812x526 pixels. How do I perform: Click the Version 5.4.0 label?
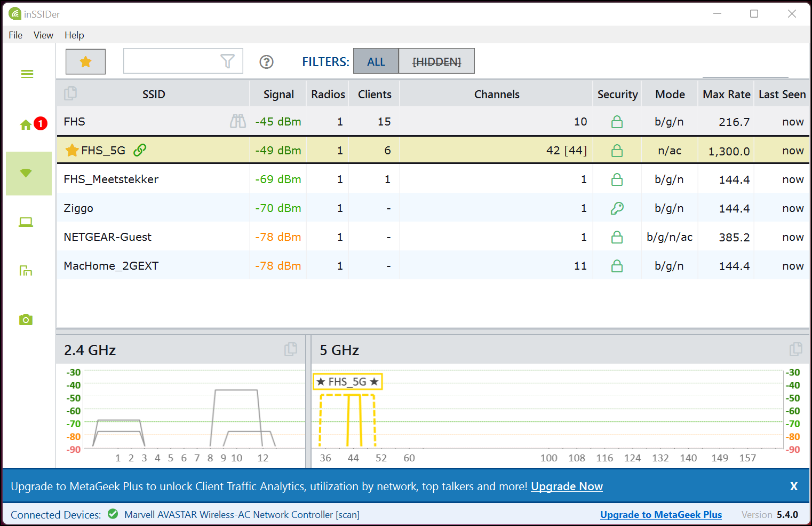click(x=770, y=515)
